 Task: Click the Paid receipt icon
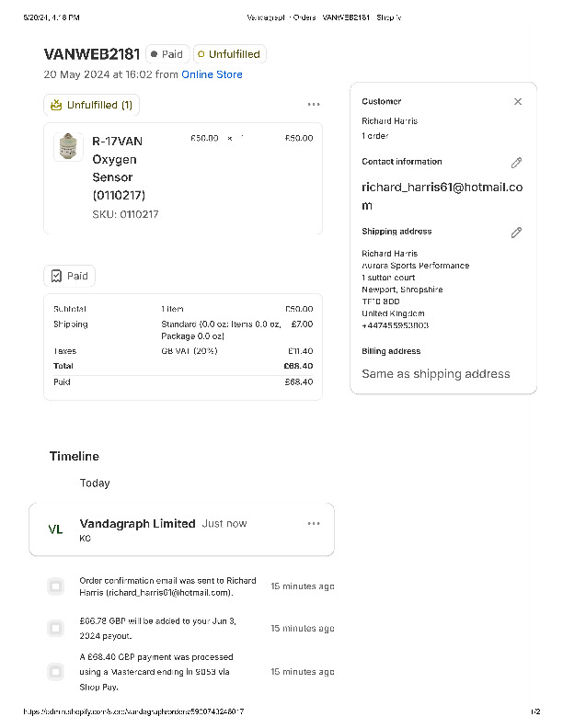tap(57, 276)
